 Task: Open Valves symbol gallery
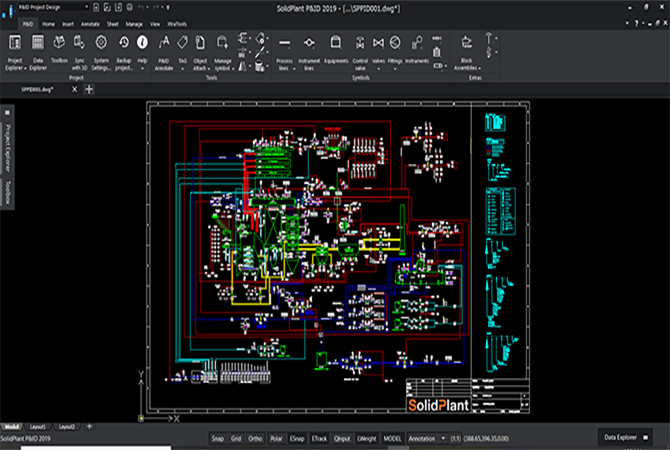point(378,49)
